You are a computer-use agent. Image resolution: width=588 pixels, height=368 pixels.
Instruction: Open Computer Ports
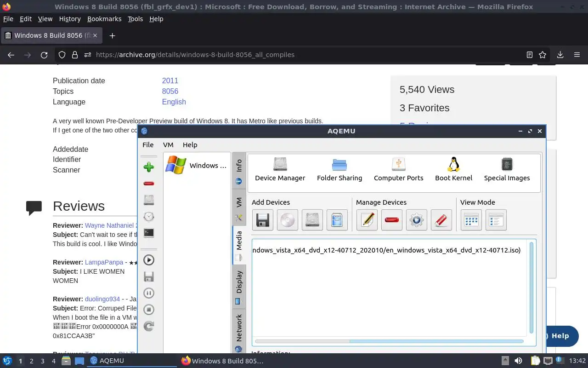click(398, 170)
